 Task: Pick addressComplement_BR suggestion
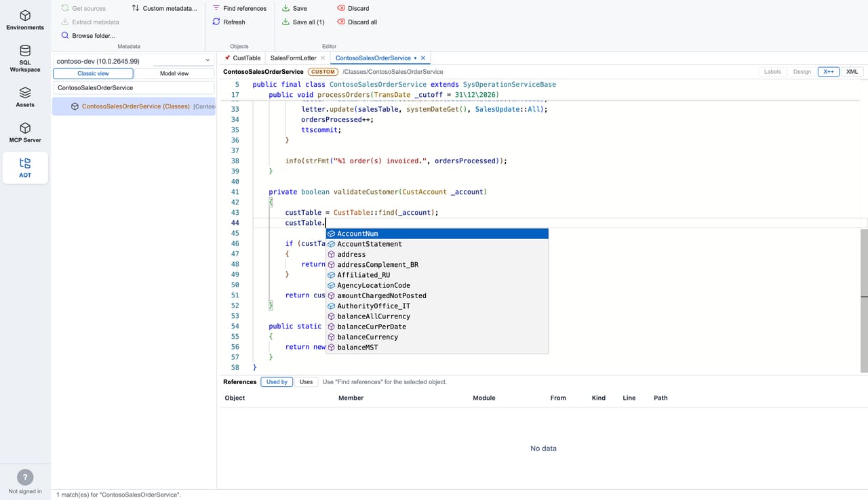pos(437,264)
